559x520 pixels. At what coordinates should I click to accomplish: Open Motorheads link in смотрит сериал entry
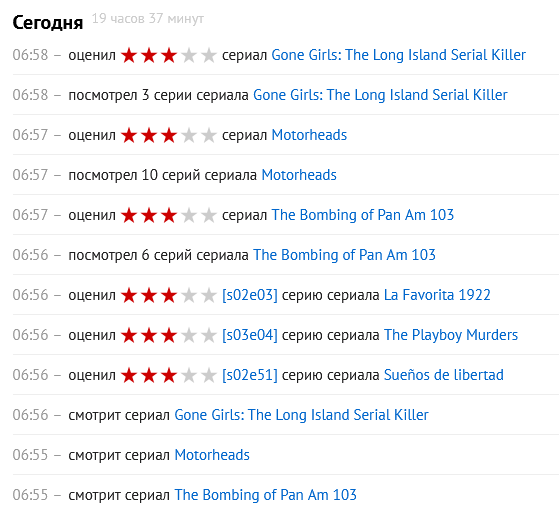pos(212,455)
